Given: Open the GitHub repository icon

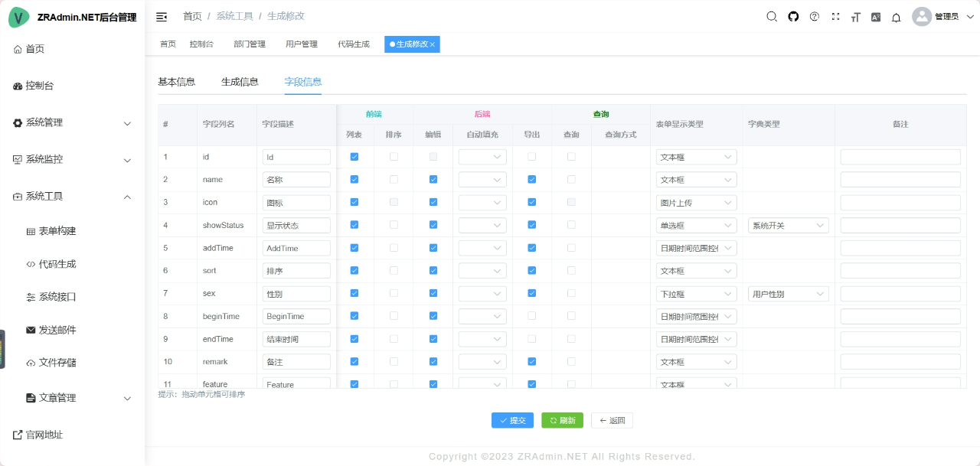Looking at the screenshot, I should click(792, 16).
